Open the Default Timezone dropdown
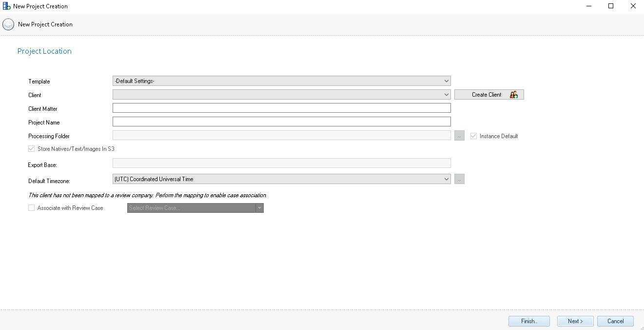 281,179
